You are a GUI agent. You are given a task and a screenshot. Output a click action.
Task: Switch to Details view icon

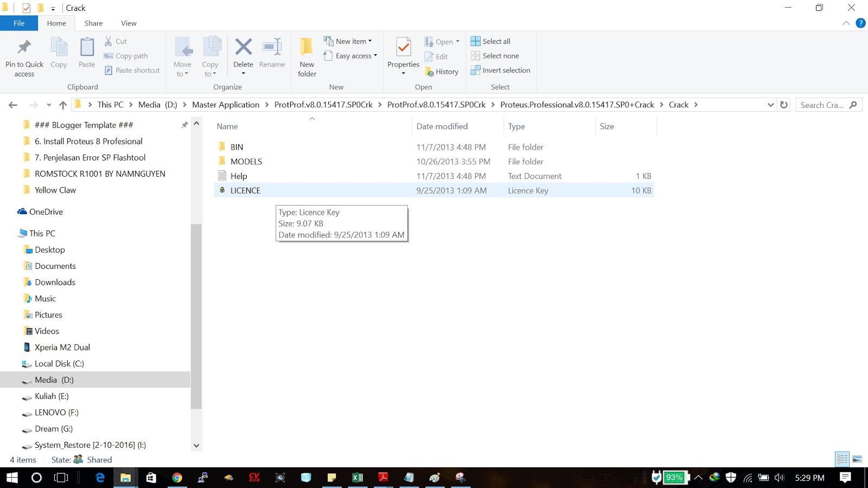click(x=843, y=459)
